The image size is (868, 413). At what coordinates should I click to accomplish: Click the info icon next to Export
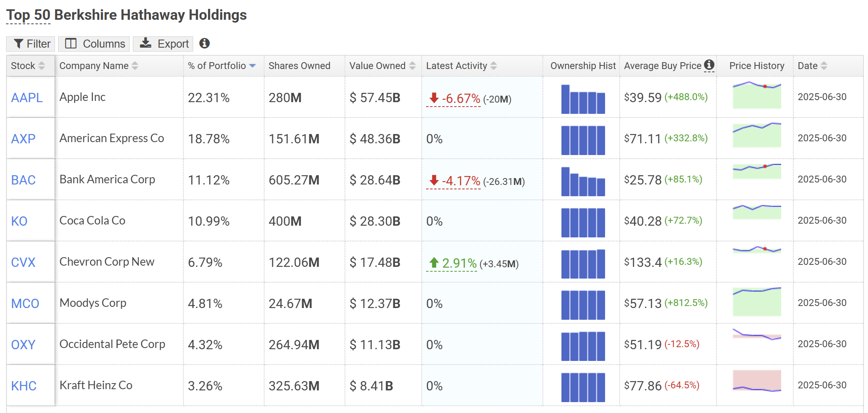click(204, 43)
